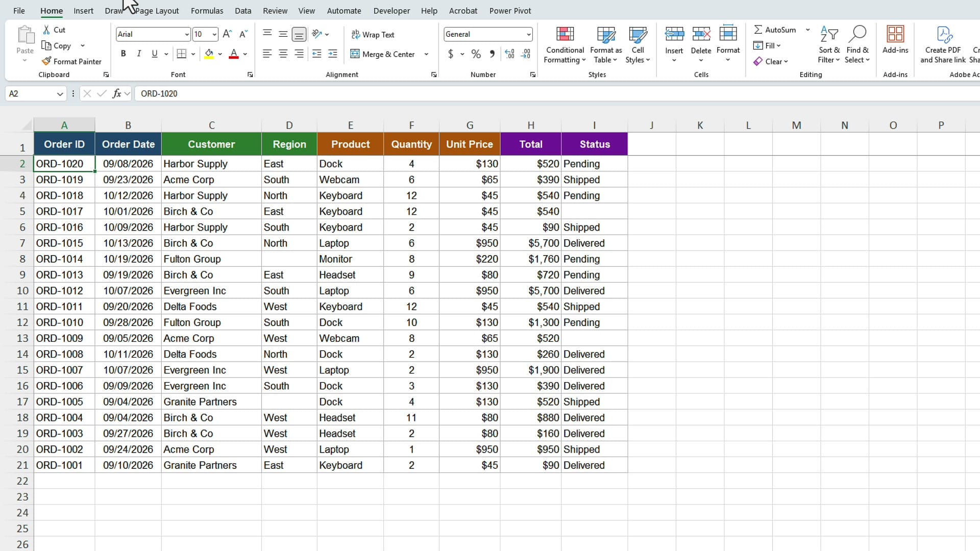Click Create PDF and Share link
980x551 pixels.
(943, 45)
